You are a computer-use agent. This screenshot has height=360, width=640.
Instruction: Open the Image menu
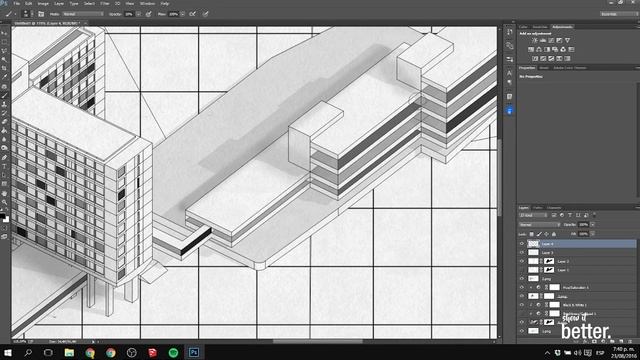pos(43,3)
